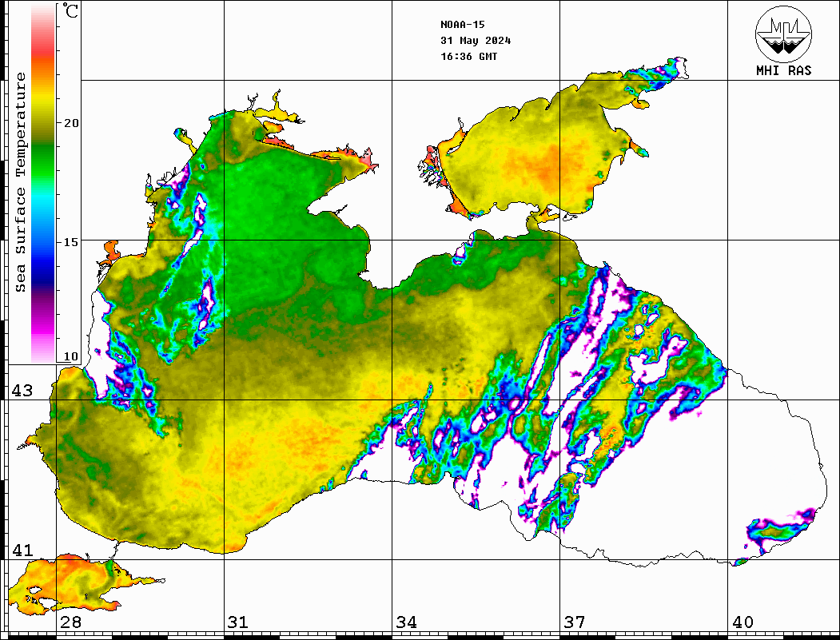The image size is (840, 640).
Task: Click the 'Sea Surface Temperature' vertical label
Action: [20, 183]
